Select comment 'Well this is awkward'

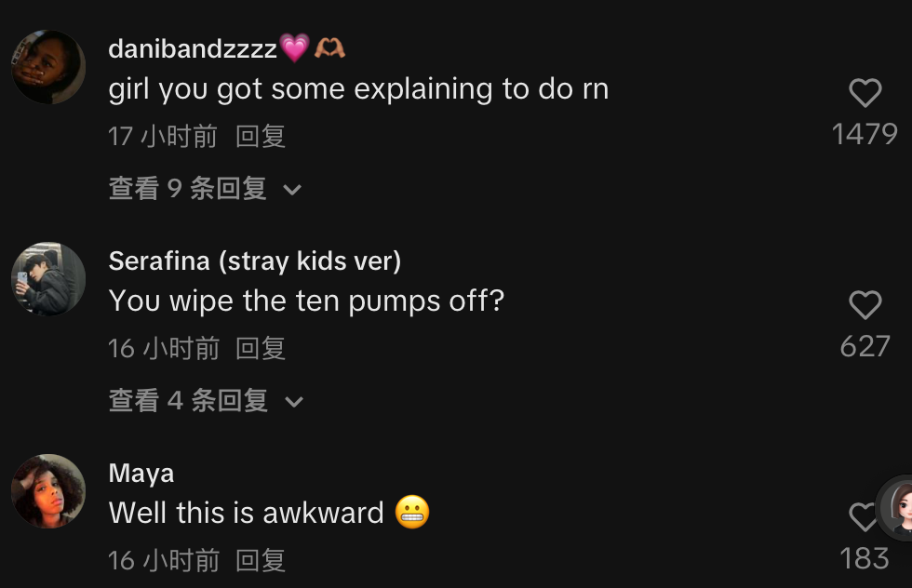tap(246, 513)
